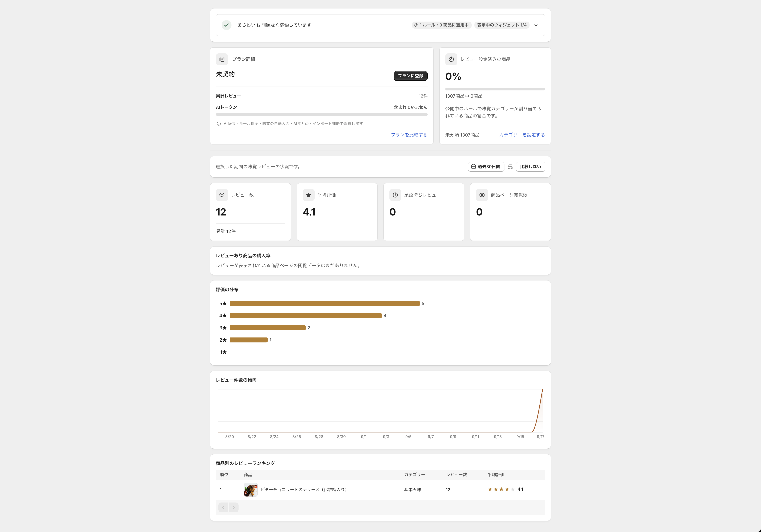Go to previous page of ranking table
The height and width of the screenshot is (532, 761).
[x=223, y=507]
